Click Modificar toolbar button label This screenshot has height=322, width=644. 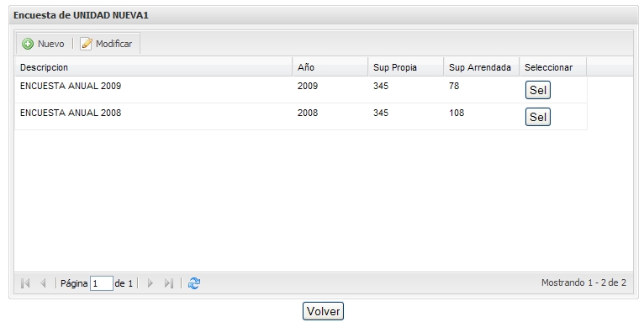(113, 44)
